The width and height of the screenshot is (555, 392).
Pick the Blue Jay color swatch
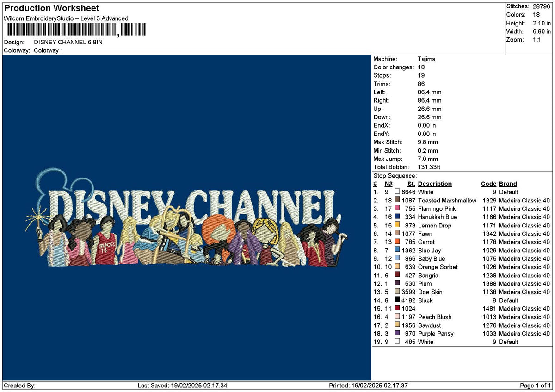pos(397,250)
